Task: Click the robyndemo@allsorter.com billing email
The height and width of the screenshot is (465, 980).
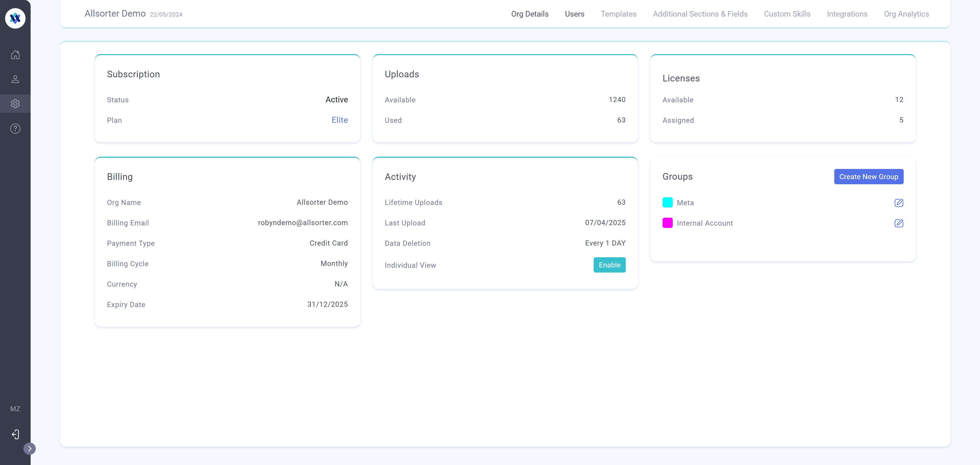Action: point(303,223)
